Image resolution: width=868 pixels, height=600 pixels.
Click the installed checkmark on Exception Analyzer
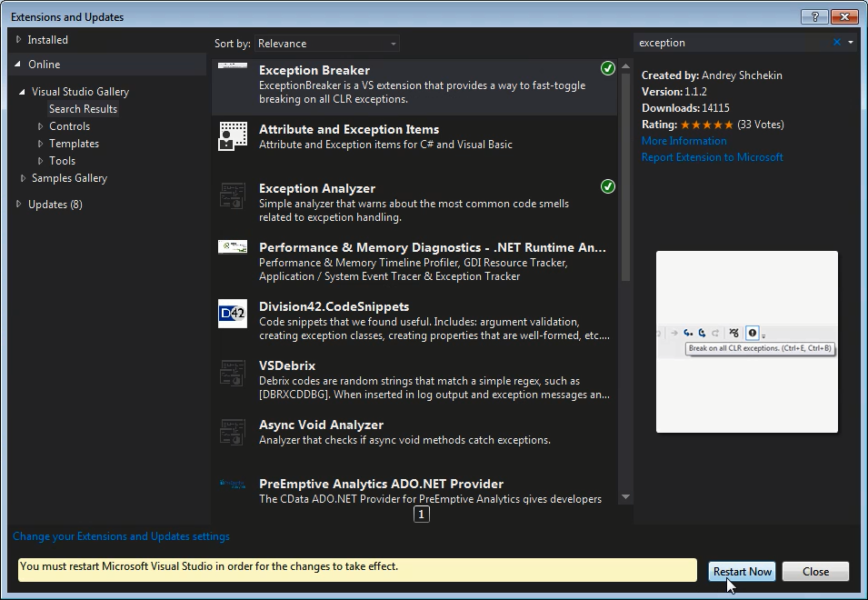click(x=608, y=186)
